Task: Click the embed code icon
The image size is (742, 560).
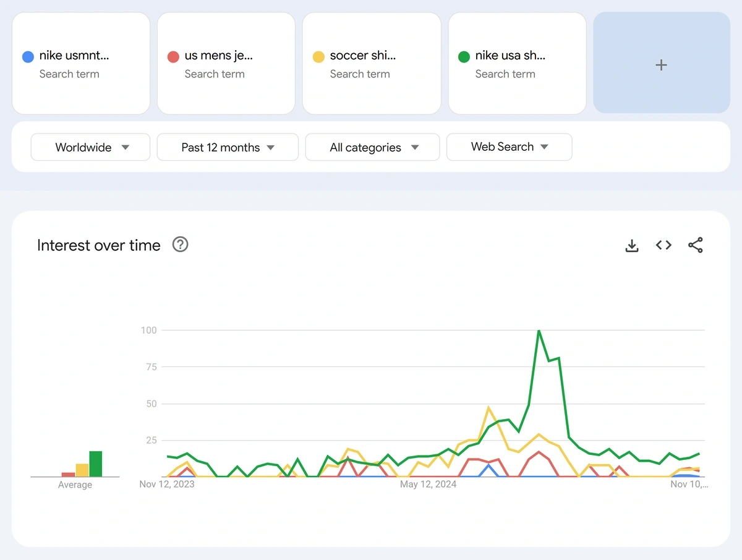Action: click(663, 245)
